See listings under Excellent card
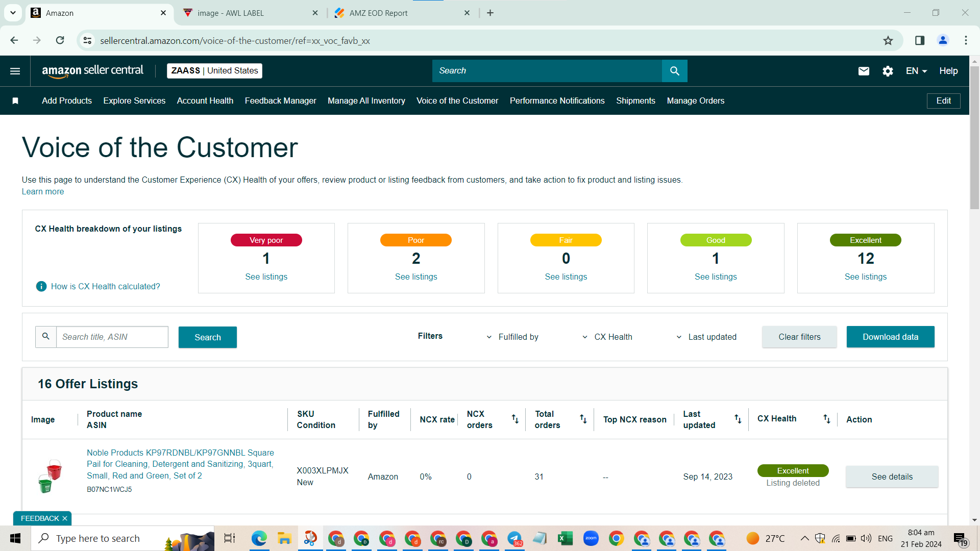 [866, 277]
